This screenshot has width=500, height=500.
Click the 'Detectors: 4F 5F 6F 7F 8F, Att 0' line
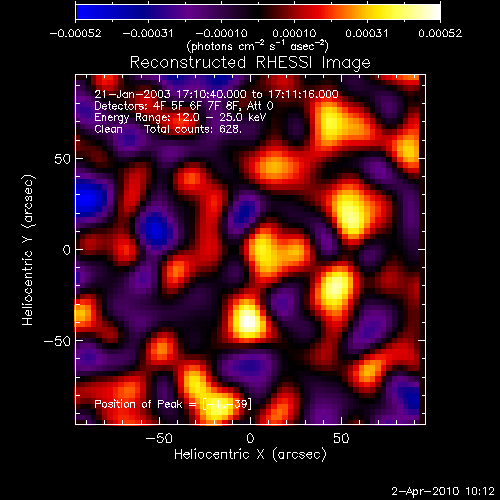tap(184, 106)
